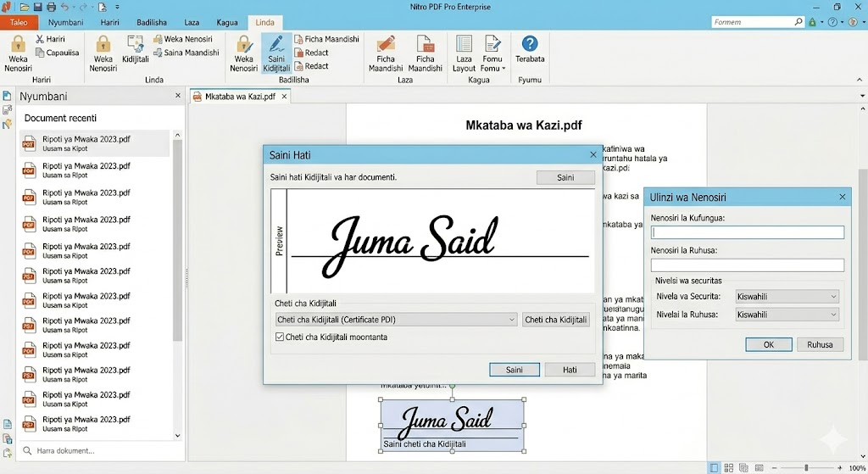This screenshot has height=474, width=868.
Task: Close the Nyumbani side panel
Action: point(178,95)
